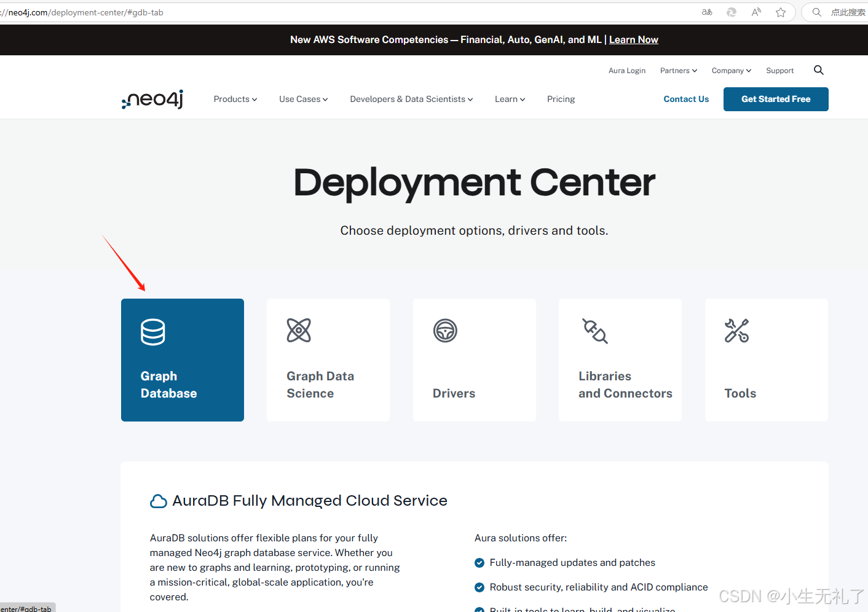Screen dimensions: 868x612
Task: Open the Support link
Action: point(780,71)
